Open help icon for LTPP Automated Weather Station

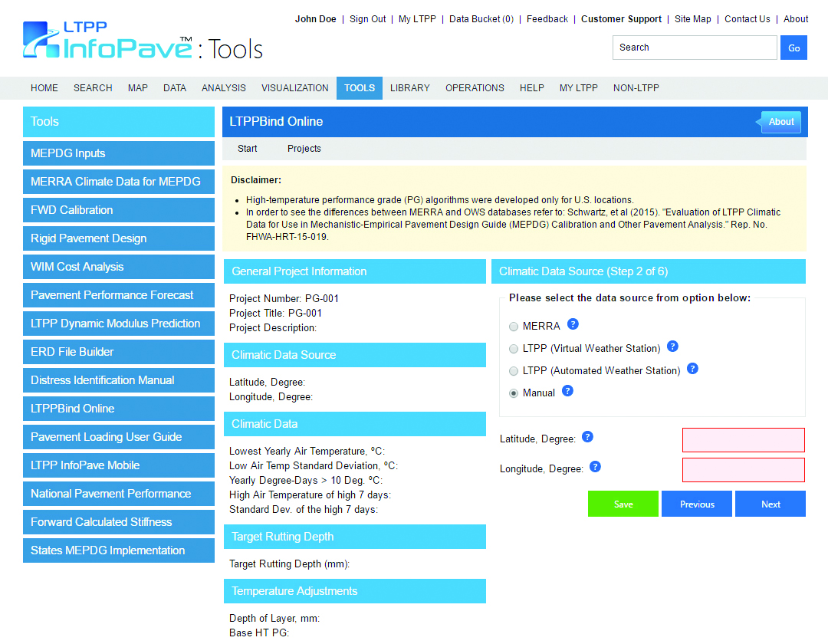(692, 369)
